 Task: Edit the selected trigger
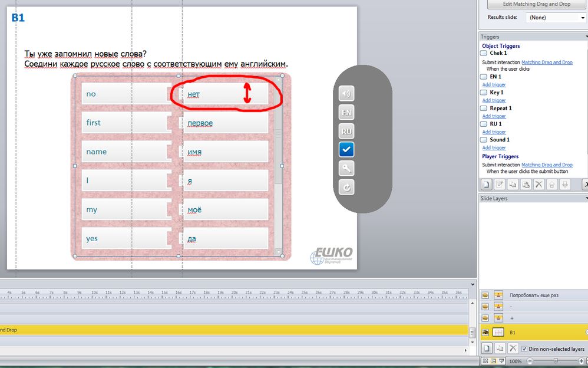click(500, 185)
